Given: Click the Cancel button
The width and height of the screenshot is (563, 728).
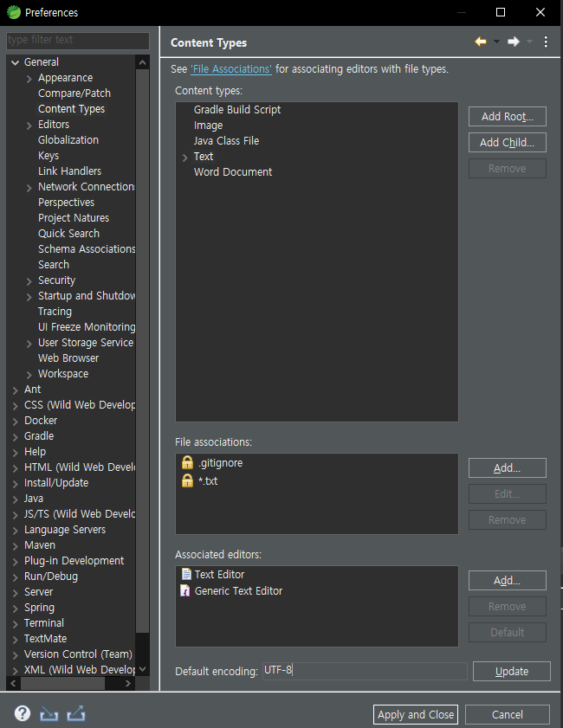Looking at the screenshot, I should pyautogui.click(x=508, y=714).
